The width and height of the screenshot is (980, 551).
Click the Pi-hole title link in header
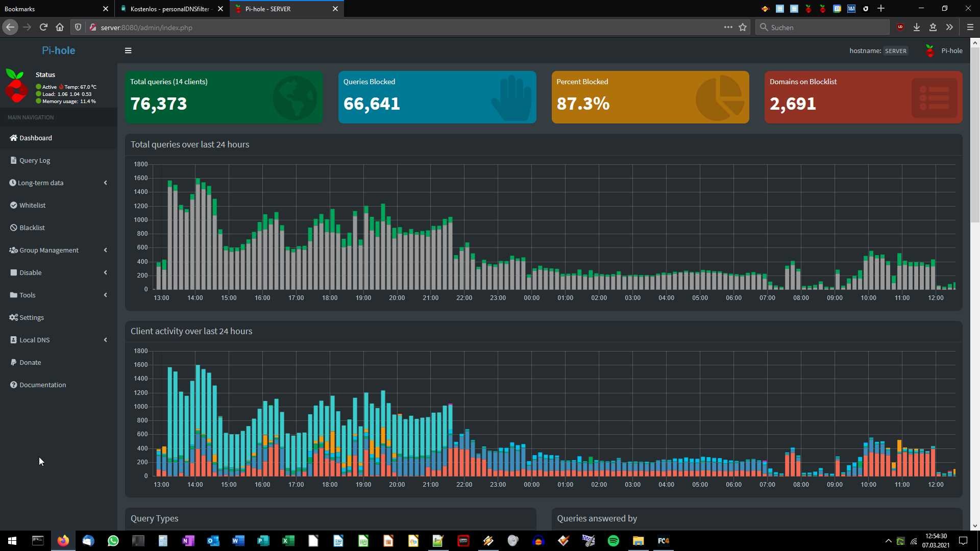58,51
